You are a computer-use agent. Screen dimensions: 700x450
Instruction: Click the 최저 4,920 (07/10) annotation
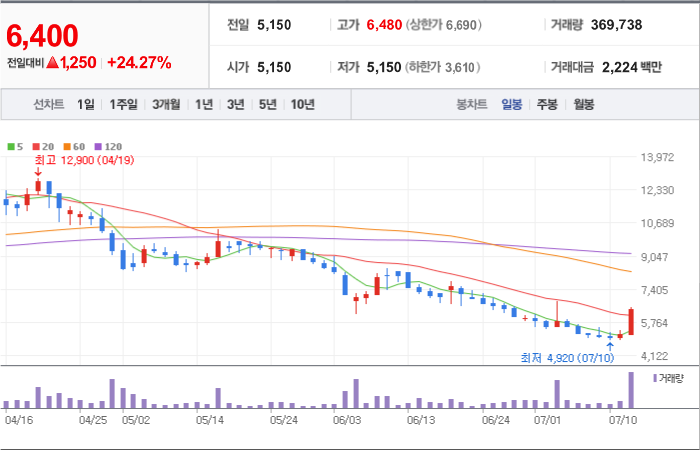567,358
